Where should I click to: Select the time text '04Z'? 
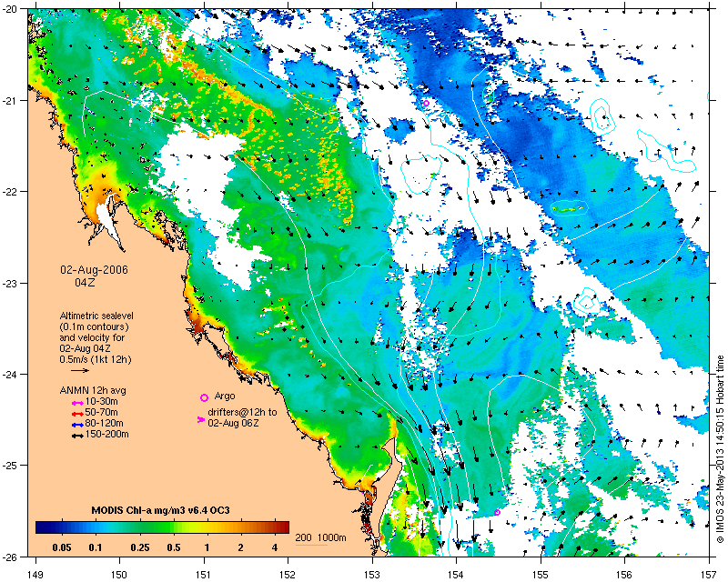pos(85,282)
